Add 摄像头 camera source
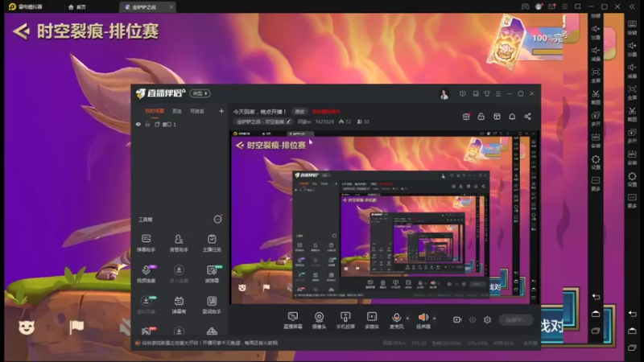The width and height of the screenshot is (644, 362). pos(319,320)
